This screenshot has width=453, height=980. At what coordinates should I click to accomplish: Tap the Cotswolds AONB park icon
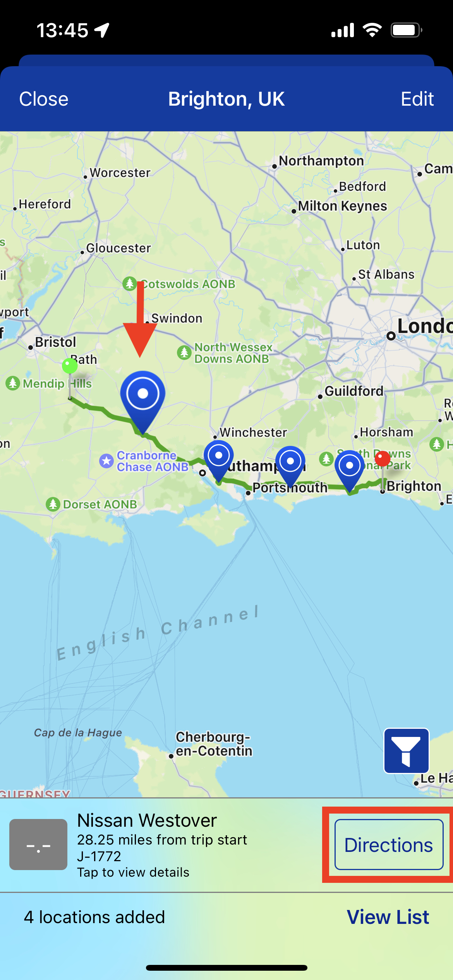coord(130,284)
